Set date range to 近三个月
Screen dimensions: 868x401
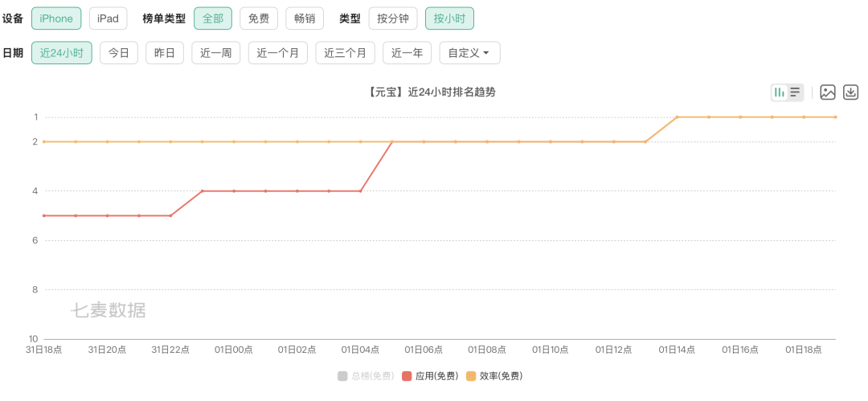[345, 53]
